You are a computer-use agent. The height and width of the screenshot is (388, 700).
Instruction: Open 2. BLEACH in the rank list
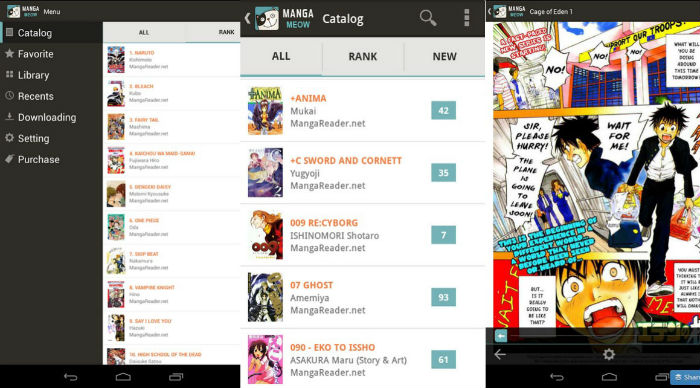click(x=172, y=93)
